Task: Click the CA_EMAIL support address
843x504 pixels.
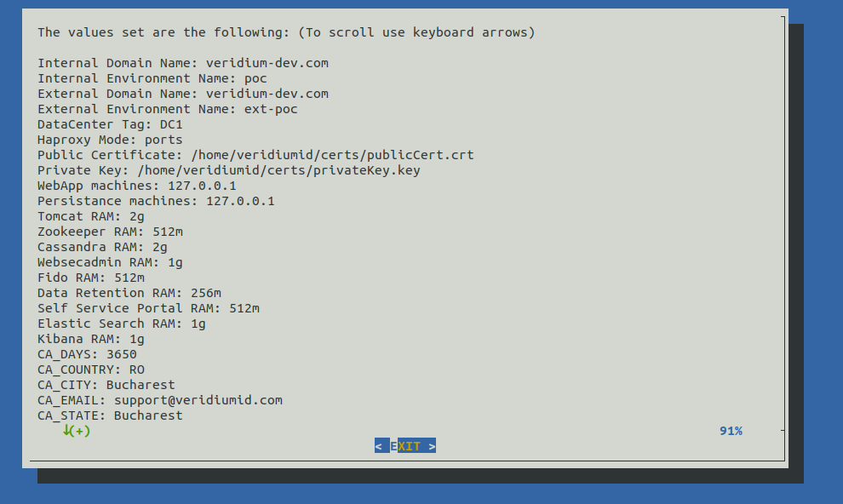Action: (x=198, y=400)
